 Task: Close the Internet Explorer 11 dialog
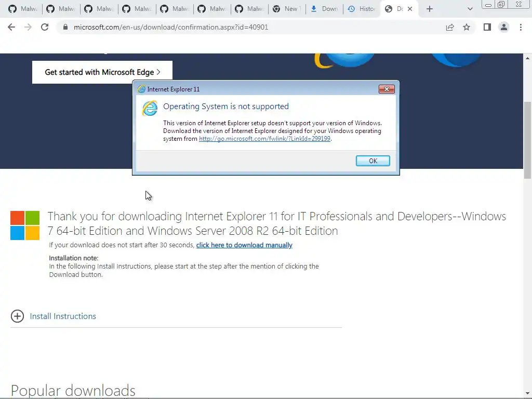tap(387, 89)
